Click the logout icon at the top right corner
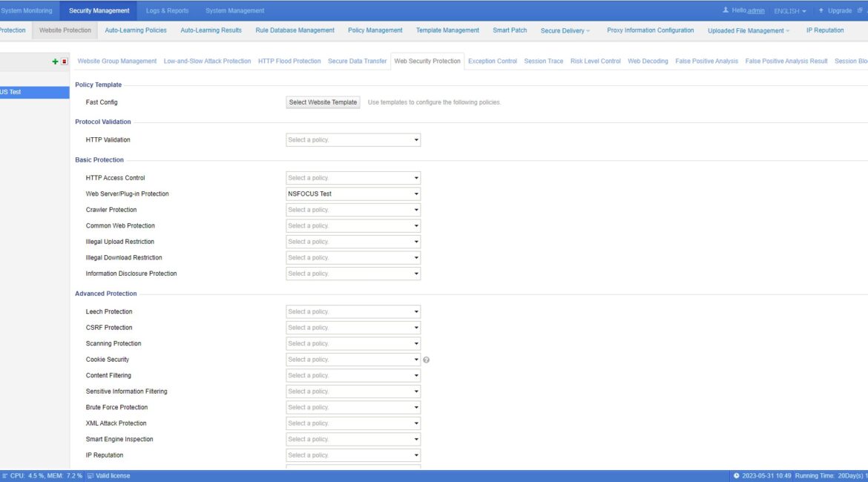Screen dimensions: 868x482 pos(859,10)
